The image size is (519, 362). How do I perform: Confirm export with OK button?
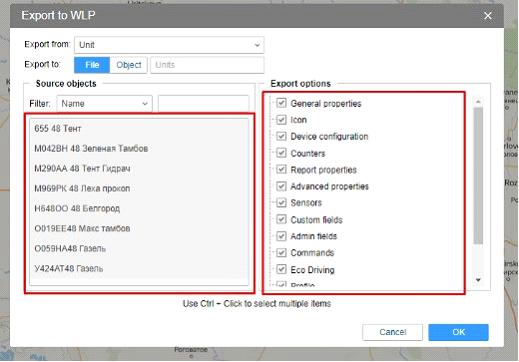click(x=458, y=332)
